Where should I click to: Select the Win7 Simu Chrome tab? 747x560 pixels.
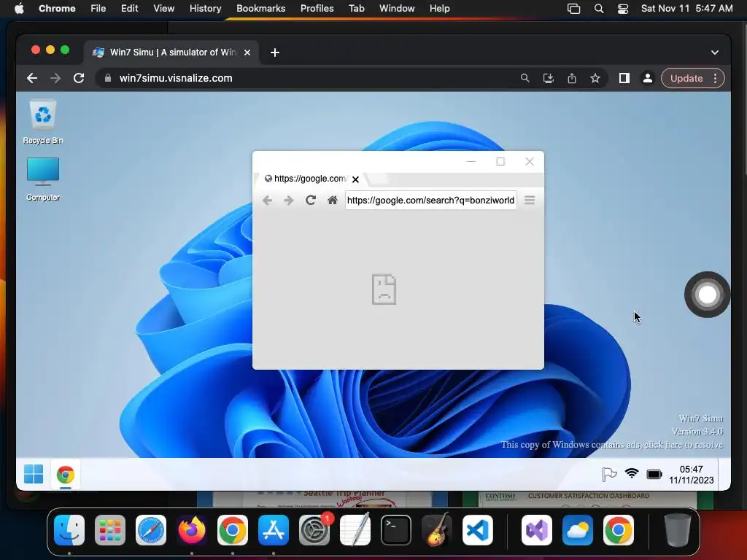tap(171, 52)
